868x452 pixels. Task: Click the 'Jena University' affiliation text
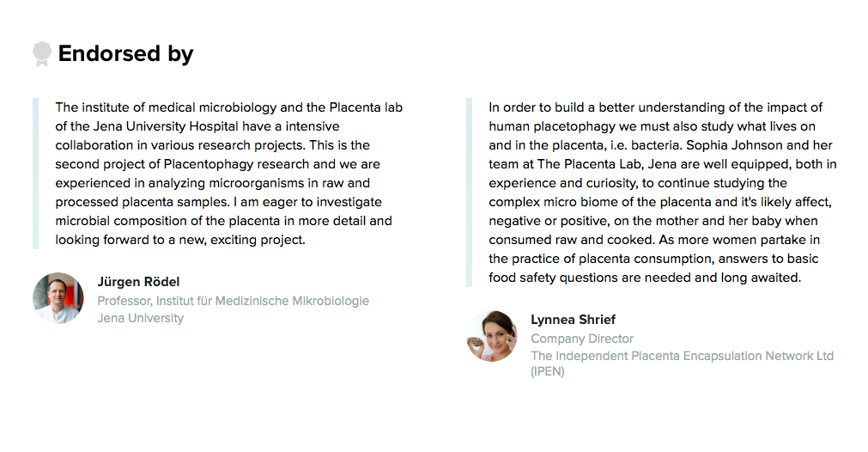(x=141, y=318)
